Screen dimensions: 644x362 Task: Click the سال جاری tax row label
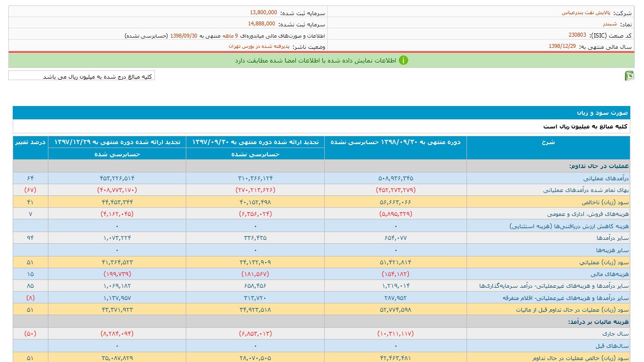pyautogui.click(x=619, y=334)
